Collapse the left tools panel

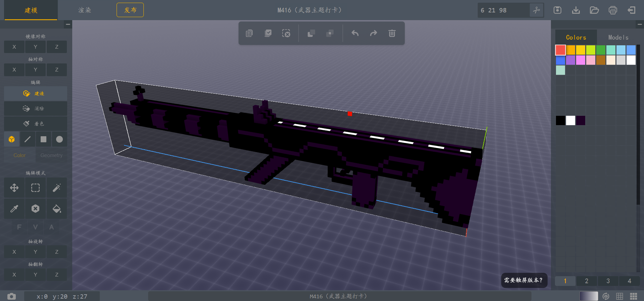click(x=68, y=24)
